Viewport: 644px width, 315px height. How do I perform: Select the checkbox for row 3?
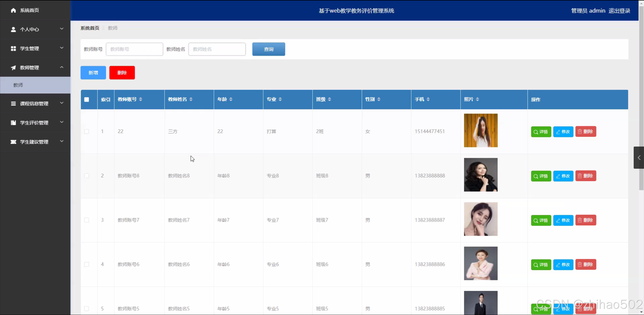point(87,220)
